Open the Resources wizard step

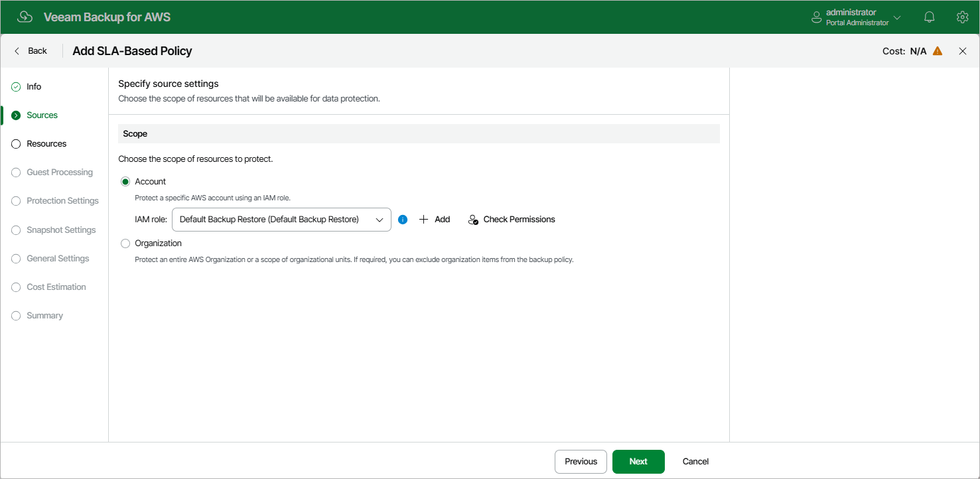click(x=46, y=144)
